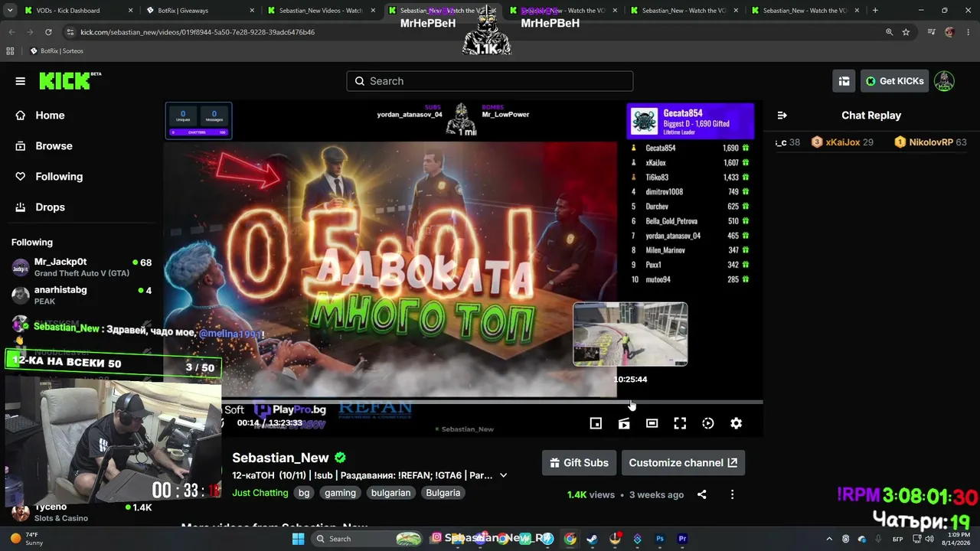Select the 'gaming' tag
Viewport: 980px width, 551px height.
[x=340, y=493]
